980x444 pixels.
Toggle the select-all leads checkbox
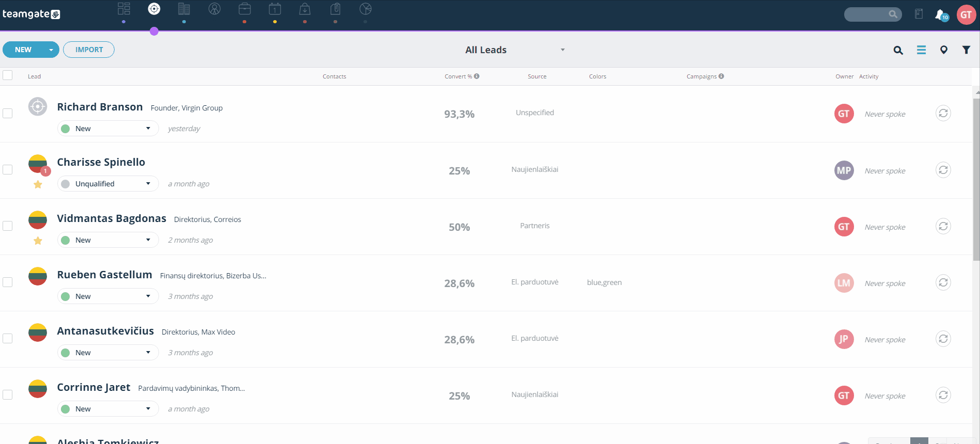pos(8,75)
